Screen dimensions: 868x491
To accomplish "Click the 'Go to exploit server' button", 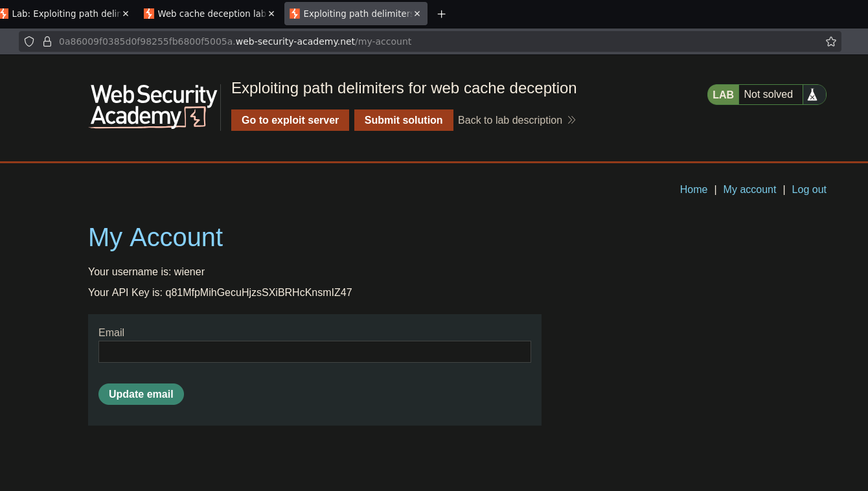I will point(290,120).
